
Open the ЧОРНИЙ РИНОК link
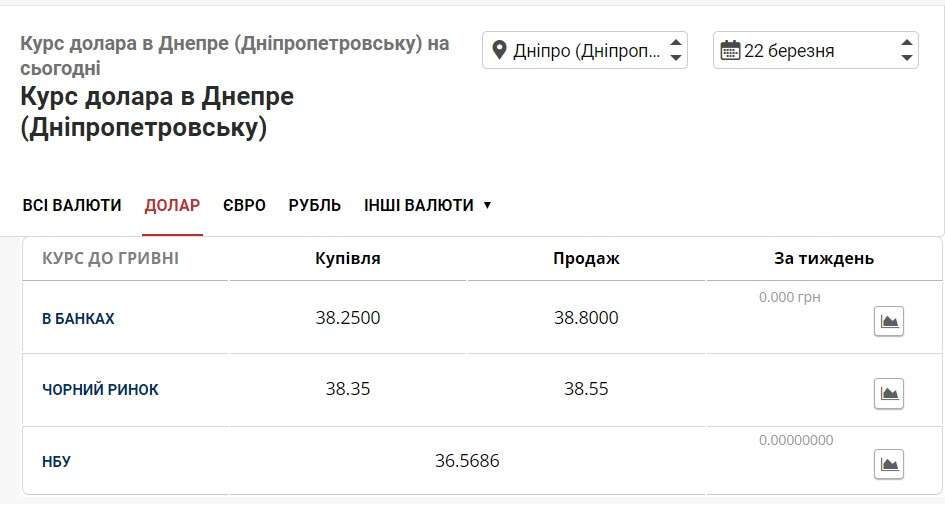(x=100, y=390)
